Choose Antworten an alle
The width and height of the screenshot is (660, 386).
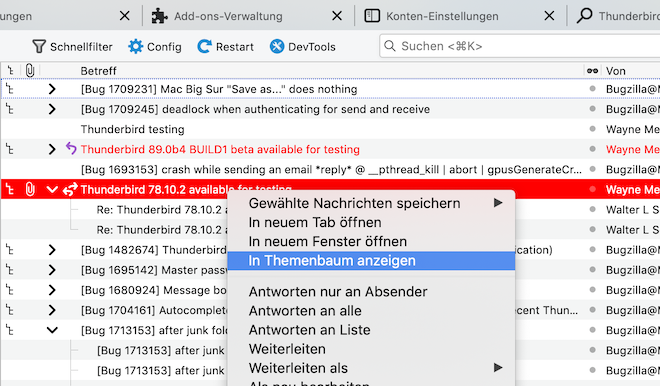[371, 311]
